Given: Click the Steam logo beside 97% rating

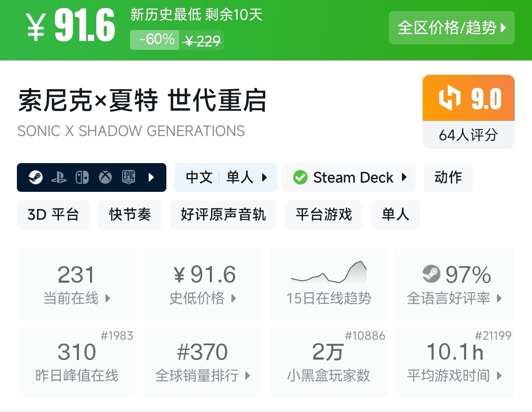Looking at the screenshot, I should pos(431,274).
